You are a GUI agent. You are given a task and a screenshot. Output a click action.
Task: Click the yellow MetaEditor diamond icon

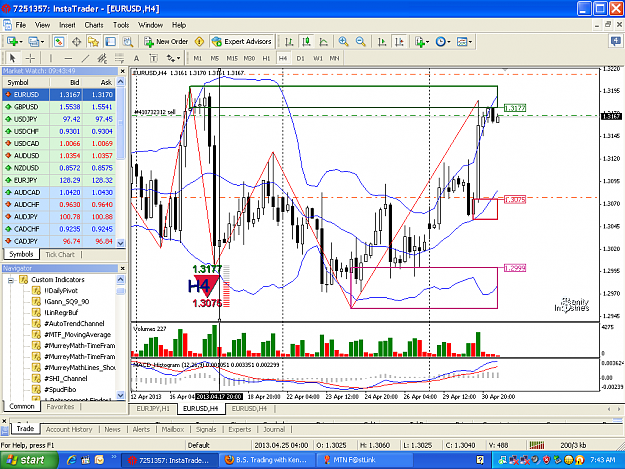tap(199, 41)
